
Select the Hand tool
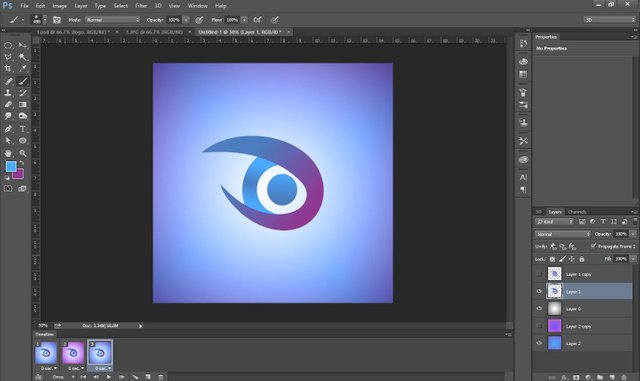[8, 154]
